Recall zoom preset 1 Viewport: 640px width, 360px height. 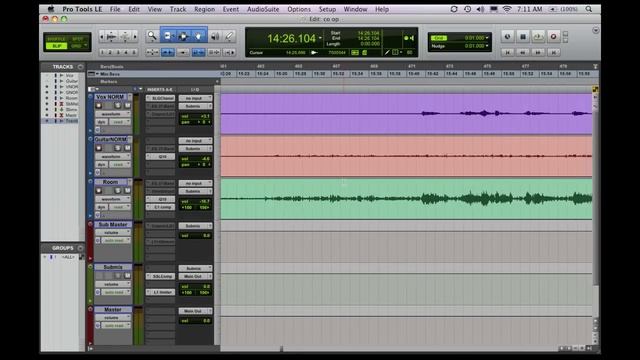102,52
